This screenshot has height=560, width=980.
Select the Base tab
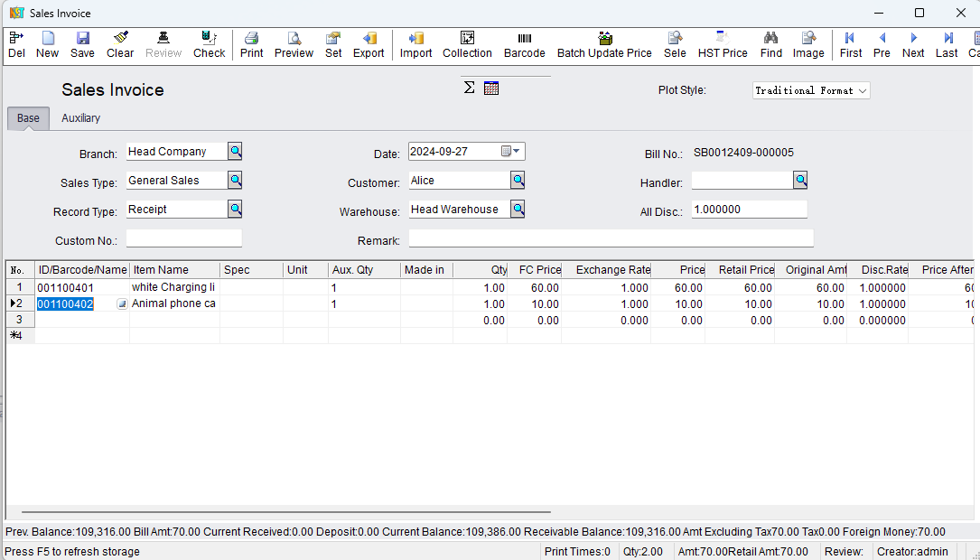click(28, 118)
